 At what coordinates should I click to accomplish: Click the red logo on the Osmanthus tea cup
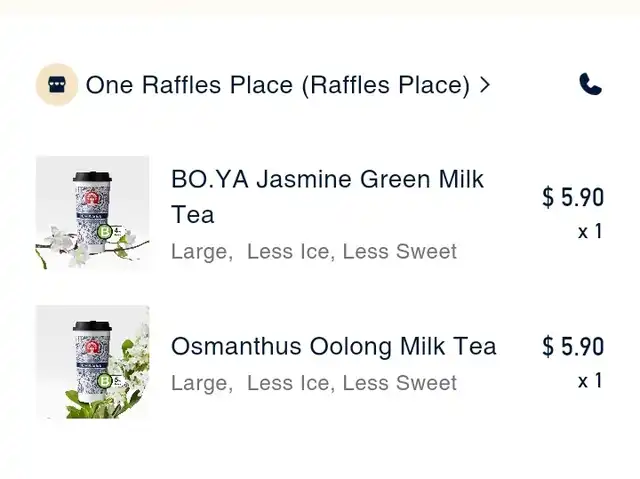point(91,347)
